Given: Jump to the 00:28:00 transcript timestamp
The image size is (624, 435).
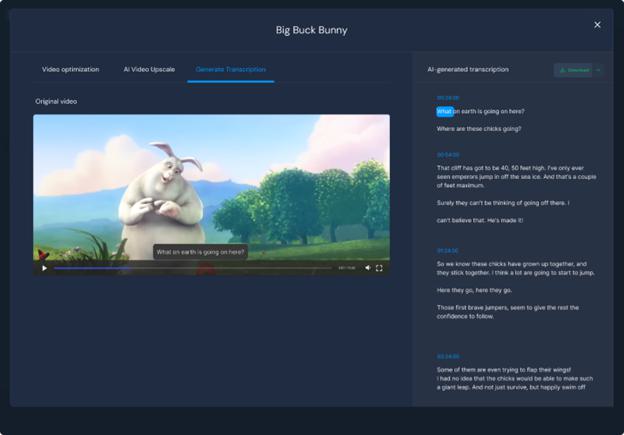Looking at the screenshot, I should click(x=447, y=98).
